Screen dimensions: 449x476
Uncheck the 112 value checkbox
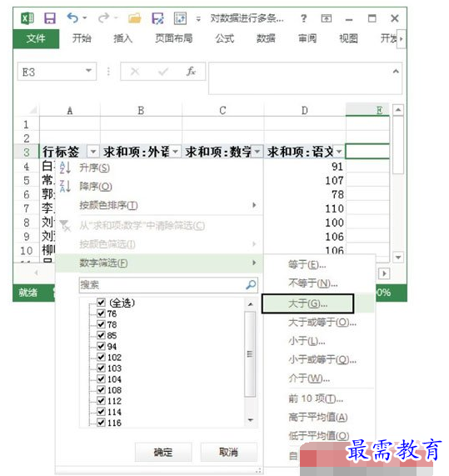pyautogui.click(x=101, y=401)
